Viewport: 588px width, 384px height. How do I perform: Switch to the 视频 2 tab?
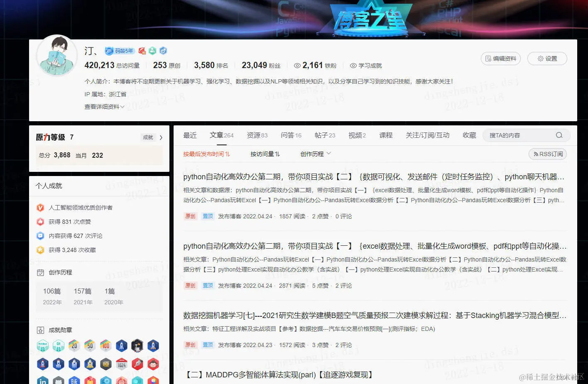pos(357,135)
